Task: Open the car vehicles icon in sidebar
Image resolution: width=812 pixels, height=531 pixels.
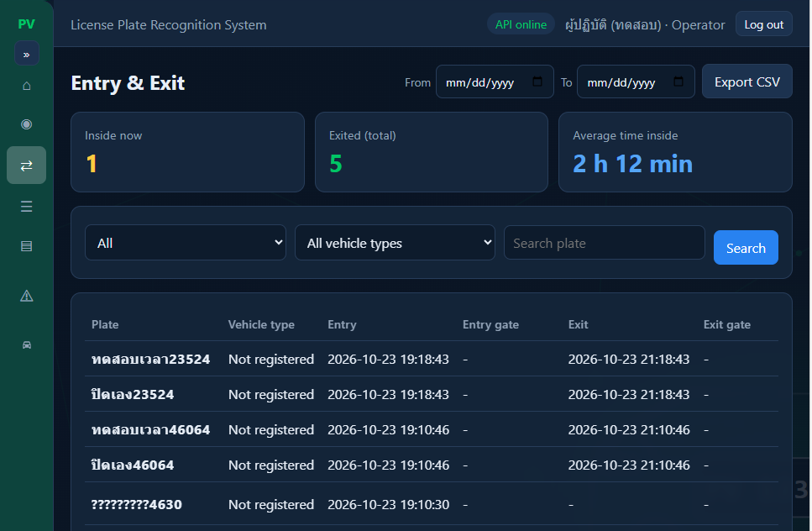Action: [x=26, y=345]
